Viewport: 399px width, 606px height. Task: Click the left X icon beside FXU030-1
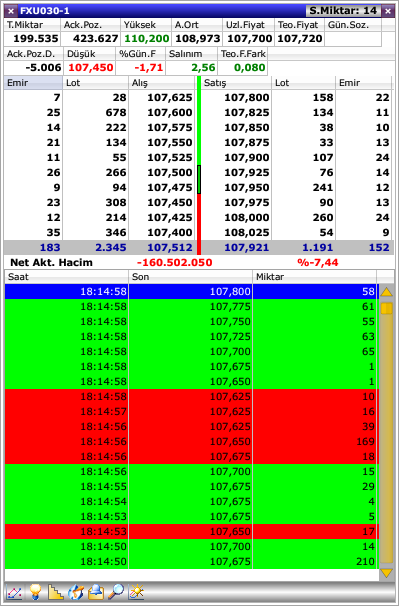(11, 11)
